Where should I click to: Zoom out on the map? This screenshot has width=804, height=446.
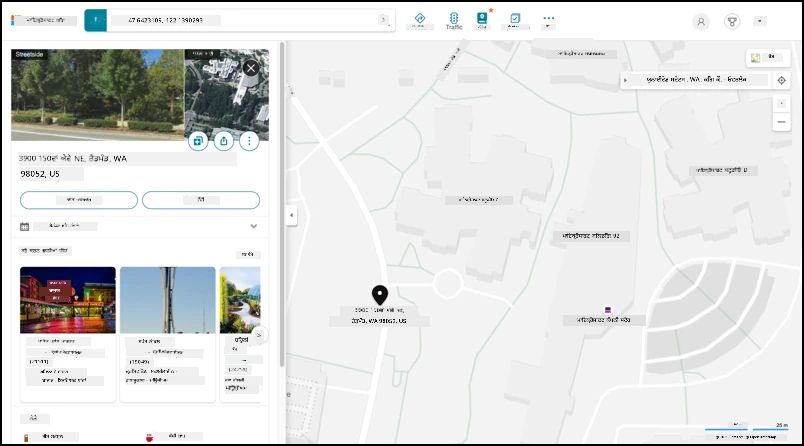tap(781, 122)
